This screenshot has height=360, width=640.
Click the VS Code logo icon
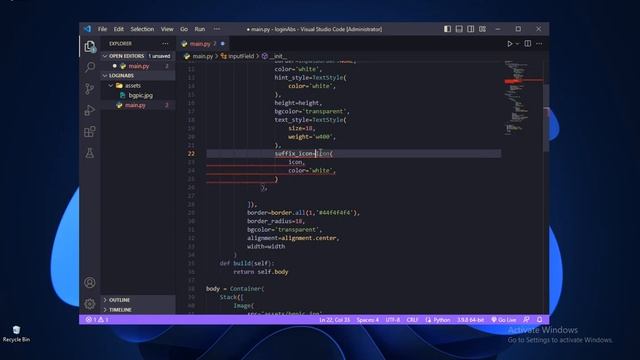point(87,29)
